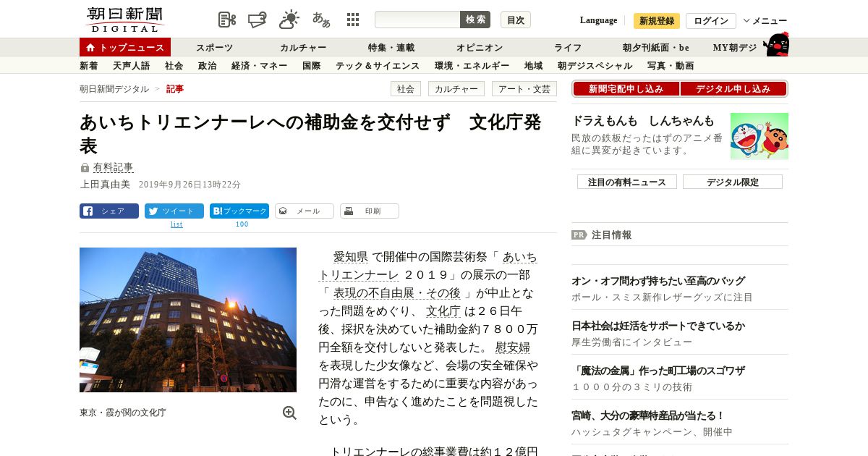Click the 社会 category tag button
The width and height of the screenshot is (868, 456).
[406, 89]
